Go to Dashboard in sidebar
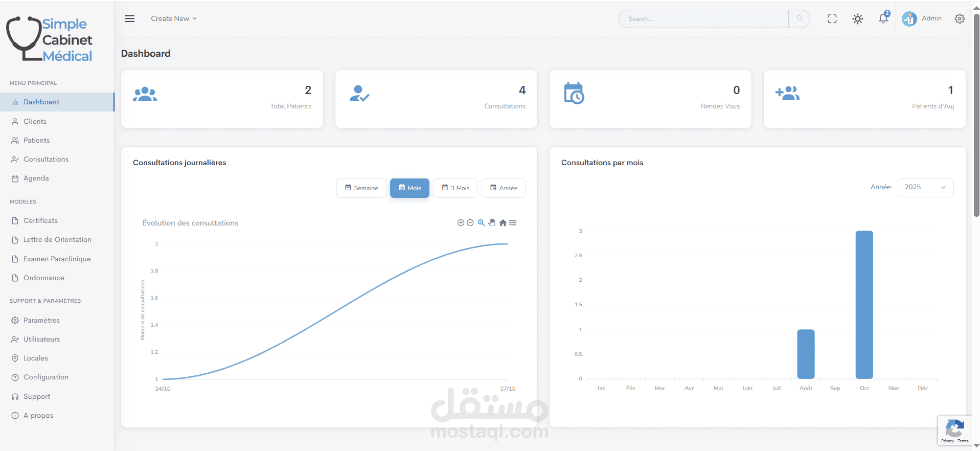The width and height of the screenshot is (980, 451). point(57,102)
